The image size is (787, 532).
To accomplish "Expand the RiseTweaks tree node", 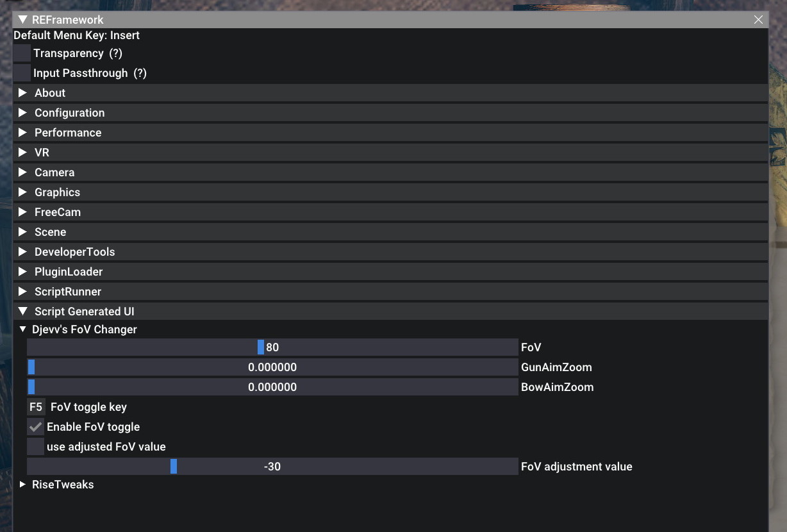I will pyautogui.click(x=23, y=485).
